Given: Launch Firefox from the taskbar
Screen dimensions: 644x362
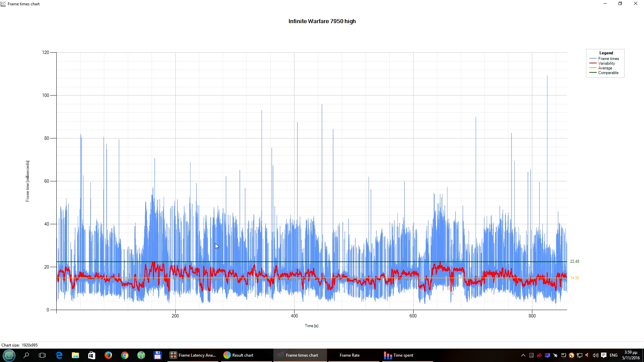Looking at the screenshot, I should click(x=108, y=355).
